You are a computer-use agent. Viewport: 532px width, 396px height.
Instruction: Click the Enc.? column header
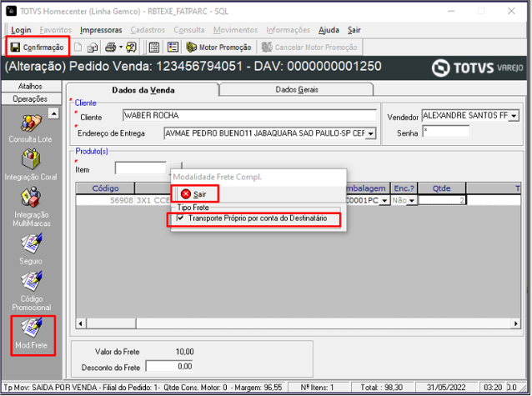[404, 188]
